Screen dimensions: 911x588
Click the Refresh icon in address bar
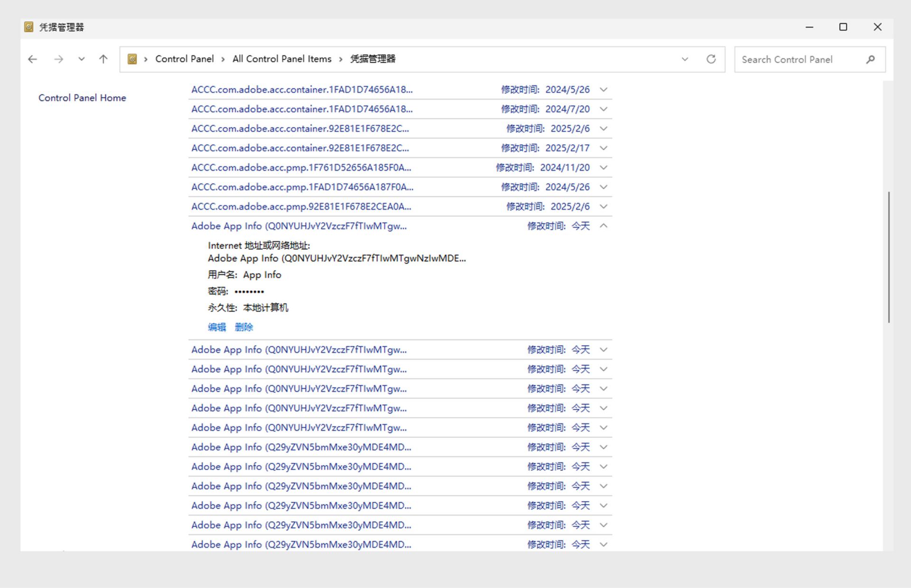pyautogui.click(x=711, y=59)
